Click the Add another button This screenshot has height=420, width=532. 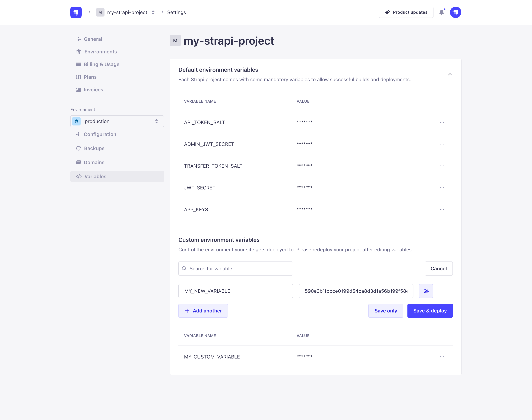(x=203, y=311)
